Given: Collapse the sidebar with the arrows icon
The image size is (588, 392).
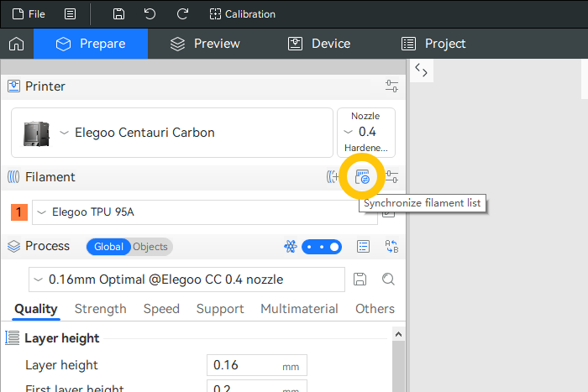Looking at the screenshot, I should click(421, 70).
